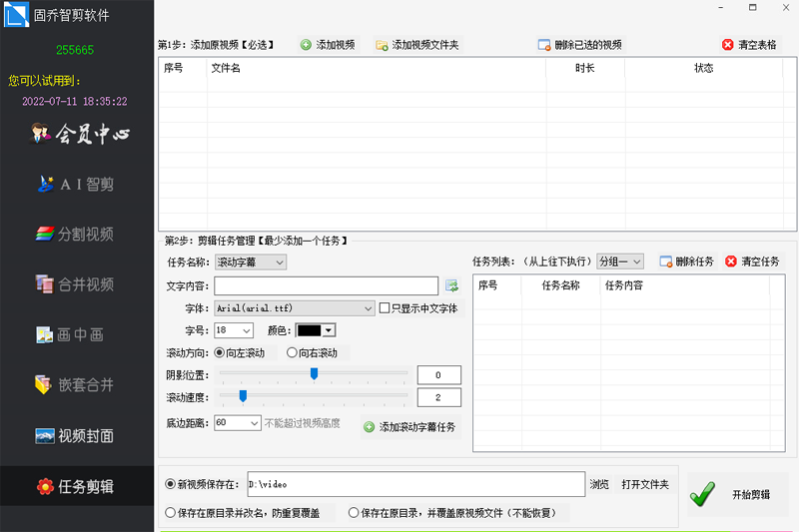The height and width of the screenshot is (532, 799).
Task: Click the 滚动速度 slider handle
Action: [243, 396]
